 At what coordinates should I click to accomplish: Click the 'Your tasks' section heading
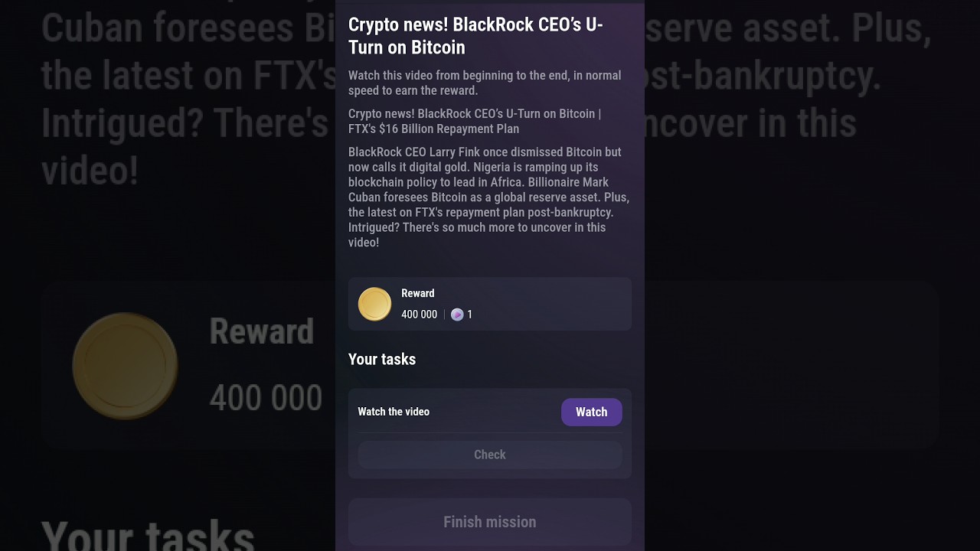tap(382, 359)
